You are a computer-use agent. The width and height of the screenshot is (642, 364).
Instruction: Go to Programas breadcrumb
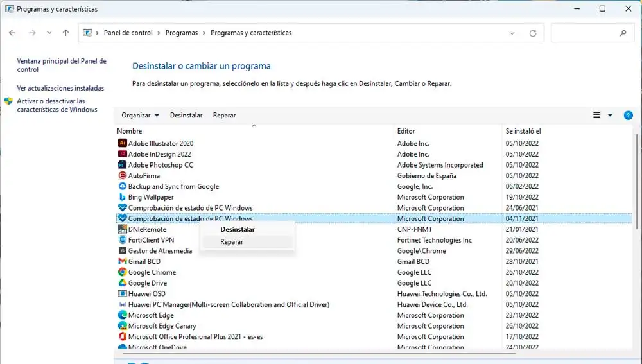[x=182, y=33]
